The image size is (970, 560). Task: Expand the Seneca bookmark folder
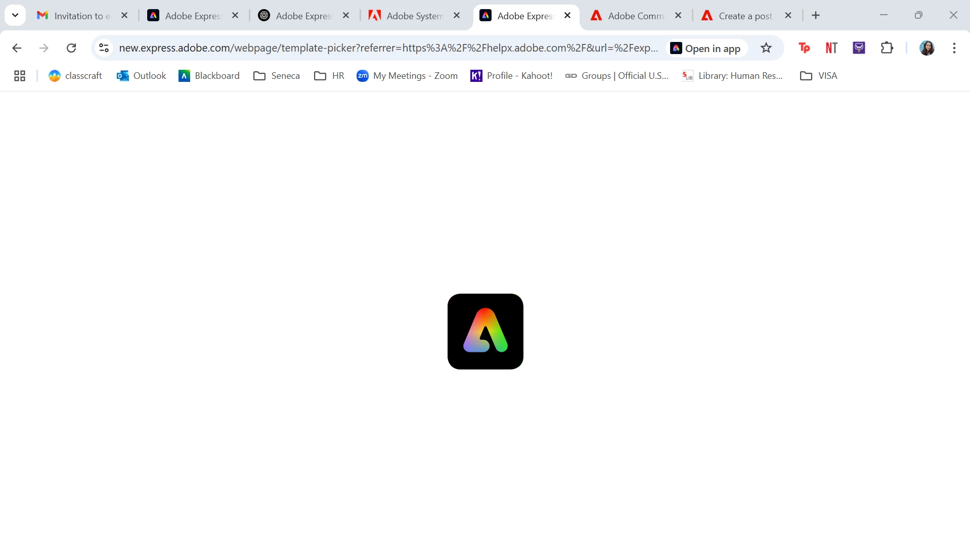(277, 76)
